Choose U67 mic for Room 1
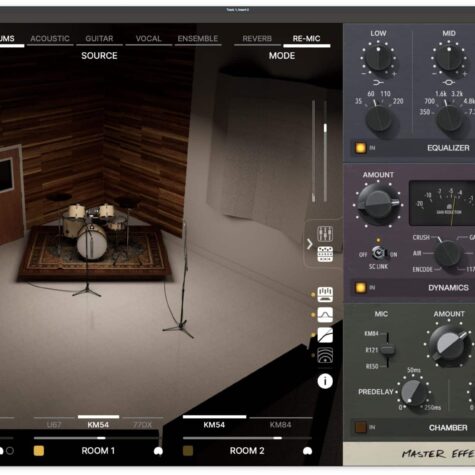Image resolution: width=475 pixels, height=475 pixels. (x=54, y=425)
